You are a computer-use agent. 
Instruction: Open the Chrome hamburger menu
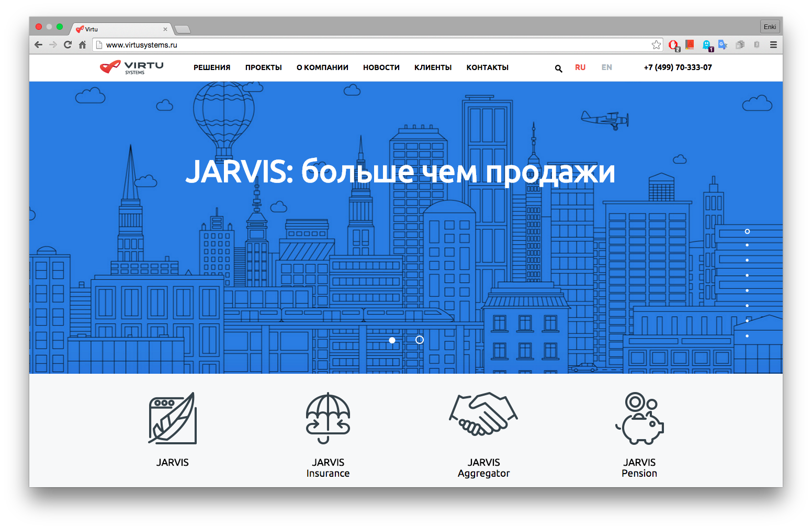773,45
